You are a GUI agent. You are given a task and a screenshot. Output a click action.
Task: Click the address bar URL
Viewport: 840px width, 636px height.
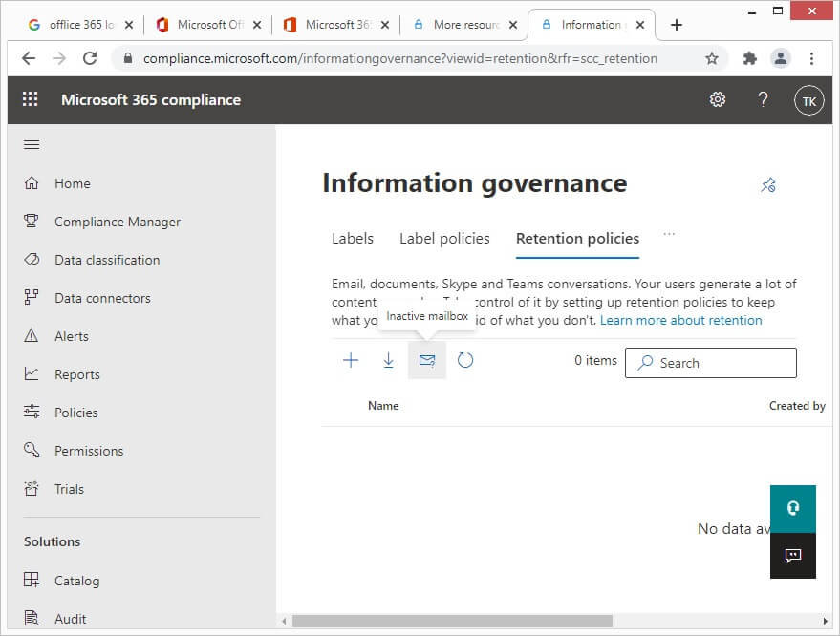400,58
